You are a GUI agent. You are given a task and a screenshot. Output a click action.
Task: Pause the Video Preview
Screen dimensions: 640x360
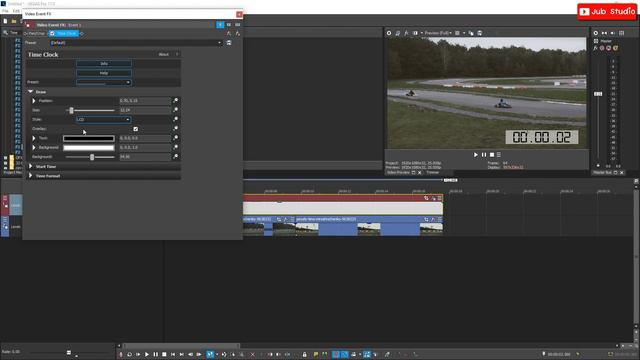[484, 155]
